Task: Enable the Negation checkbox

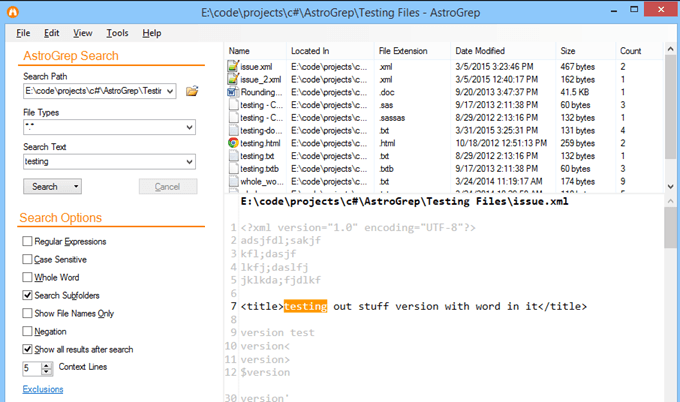Action: [27, 331]
